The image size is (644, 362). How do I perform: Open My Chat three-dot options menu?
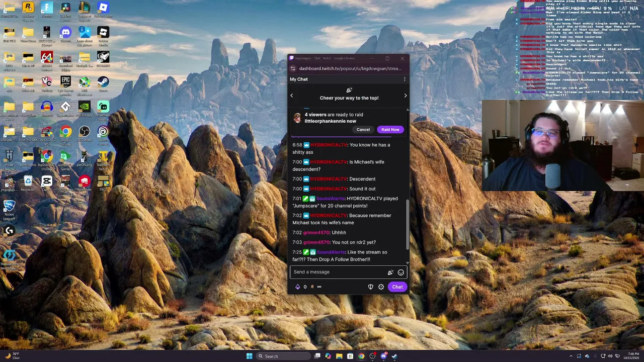[x=405, y=79]
